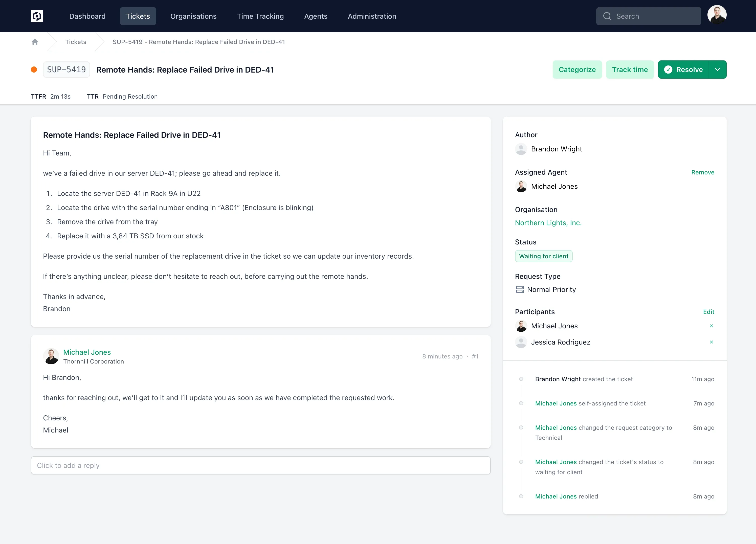756x544 pixels.
Task: Go to the Time Tracking tab
Action: tap(260, 16)
